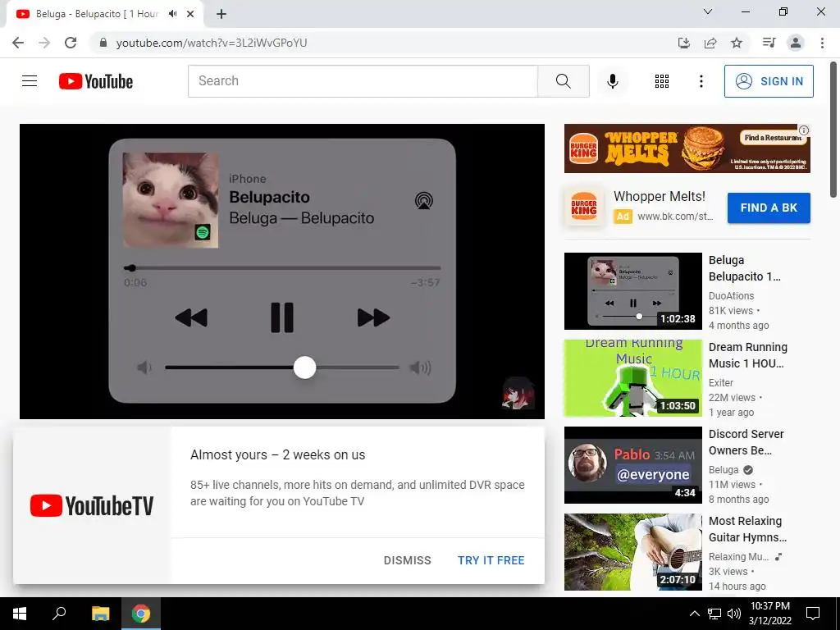Click Most Relaxing Guitar Hymns… title
The width and height of the screenshot is (840, 630).
pyautogui.click(x=747, y=529)
